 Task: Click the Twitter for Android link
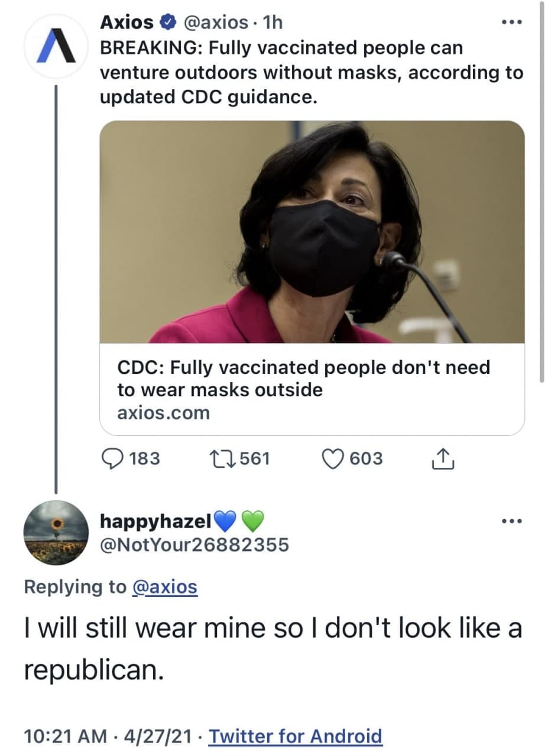[296, 736]
